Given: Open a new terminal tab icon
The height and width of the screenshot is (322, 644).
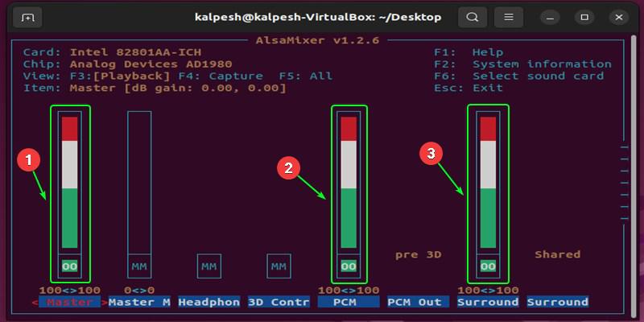Looking at the screenshot, I should click(x=27, y=17).
